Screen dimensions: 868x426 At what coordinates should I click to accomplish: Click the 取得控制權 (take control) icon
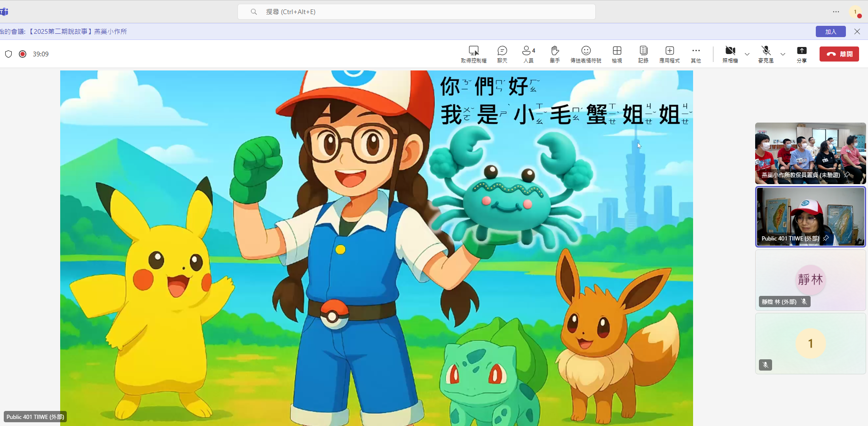pos(473,51)
